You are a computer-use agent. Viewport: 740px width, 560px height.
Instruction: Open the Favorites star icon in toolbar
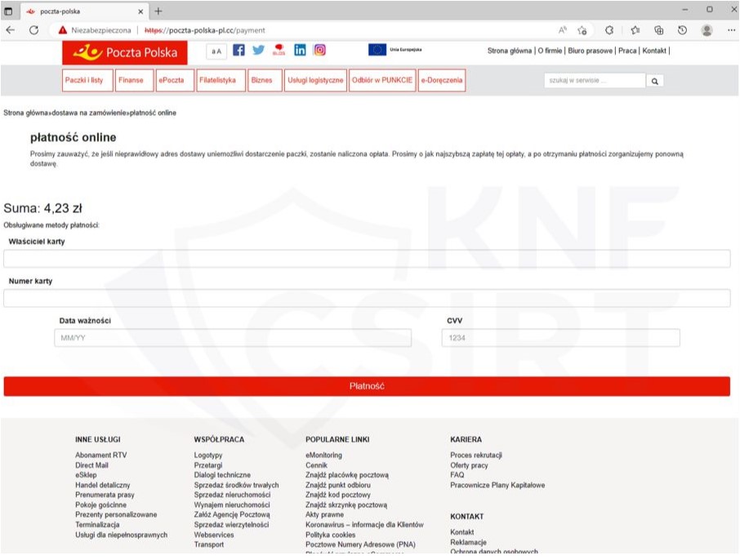(635, 30)
